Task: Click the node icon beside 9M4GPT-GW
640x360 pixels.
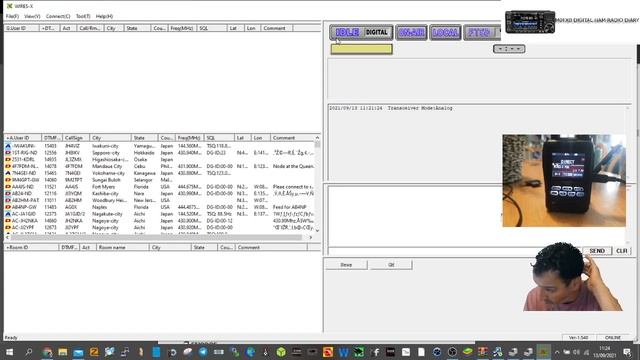Action: point(8,180)
